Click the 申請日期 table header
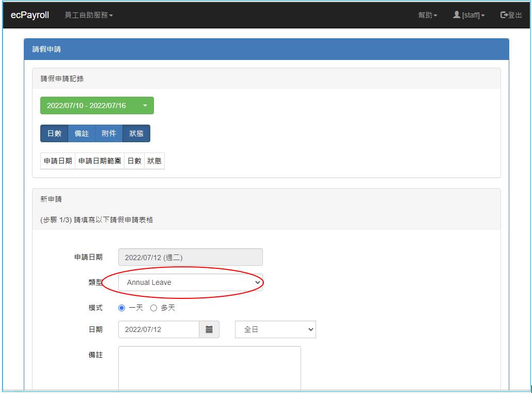Image resolution: width=532 pixels, height=393 pixels. [58, 161]
